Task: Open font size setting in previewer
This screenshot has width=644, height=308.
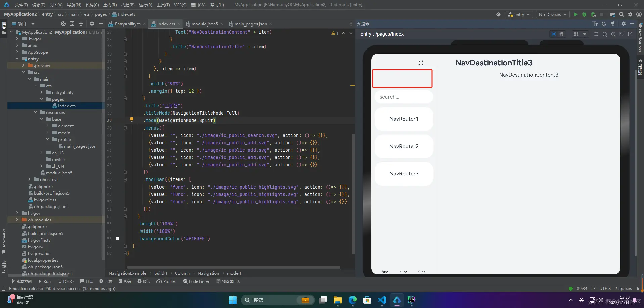Action: pyautogui.click(x=595, y=24)
